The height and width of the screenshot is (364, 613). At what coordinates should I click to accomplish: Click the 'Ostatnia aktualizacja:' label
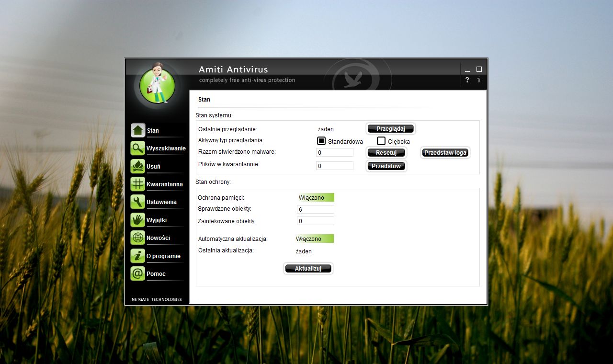226,250
